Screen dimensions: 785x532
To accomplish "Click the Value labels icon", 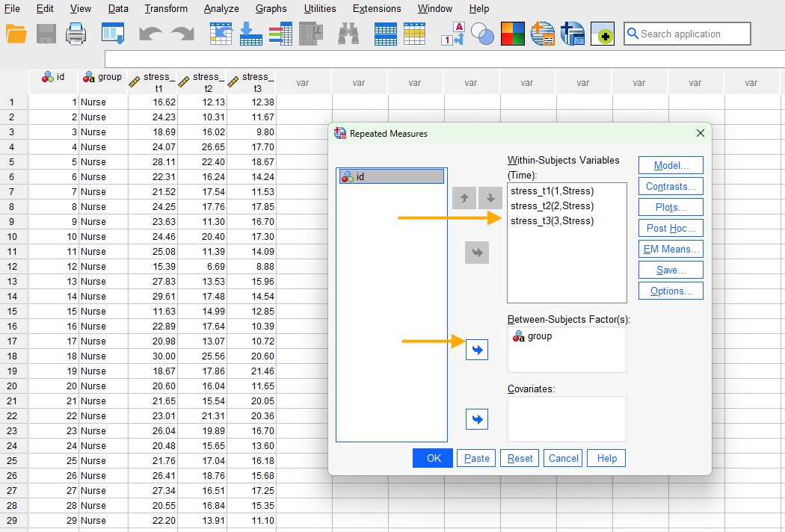I will point(453,34).
